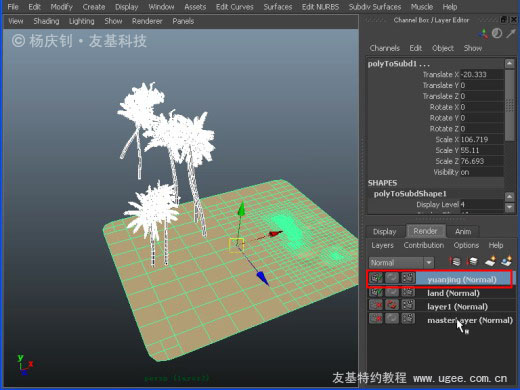Move selected render layer up icon
520x390 pixels.
tap(455, 262)
